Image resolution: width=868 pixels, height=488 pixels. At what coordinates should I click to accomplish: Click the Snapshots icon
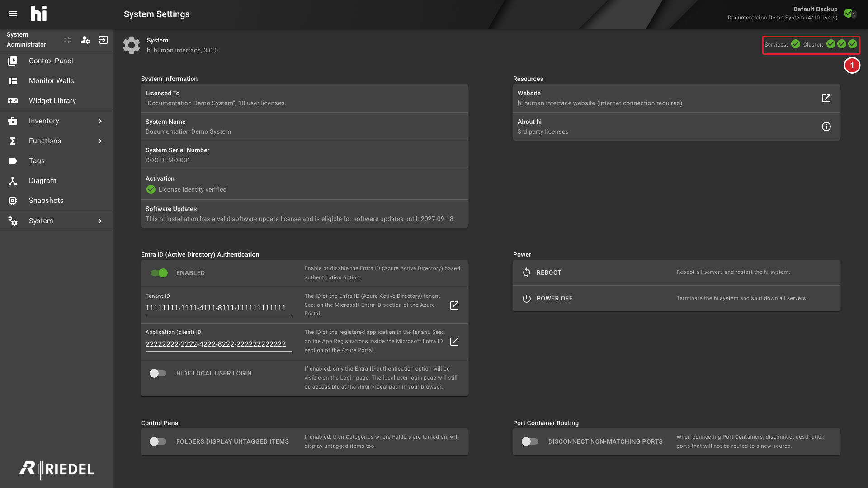click(13, 200)
